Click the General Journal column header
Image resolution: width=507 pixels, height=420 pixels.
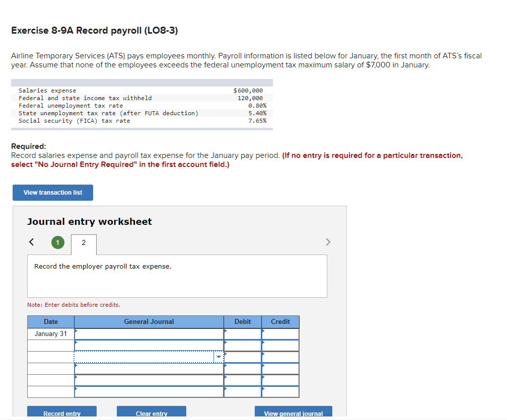pyautogui.click(x=149, y=321)
